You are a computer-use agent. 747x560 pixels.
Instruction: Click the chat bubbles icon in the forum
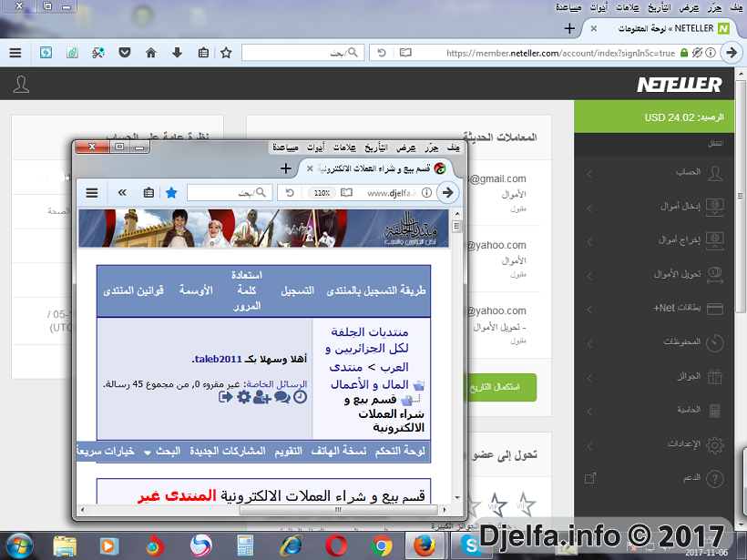(x=282, y=397)
